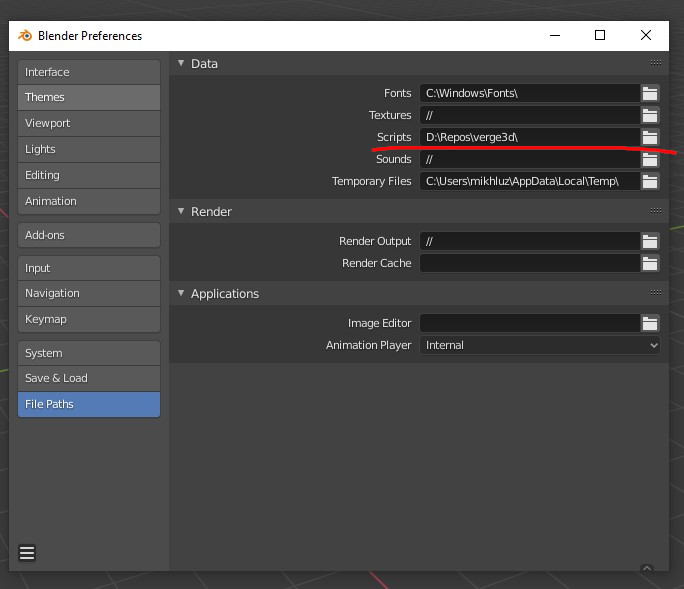Collapse the Applications panel
Screen dimensions: 684x589
click(181, 293)
